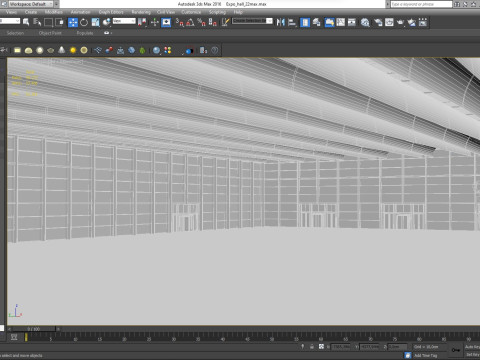Toggle the Percent Snap button
This screenshot has width=480, height=360.
[201, 22]
